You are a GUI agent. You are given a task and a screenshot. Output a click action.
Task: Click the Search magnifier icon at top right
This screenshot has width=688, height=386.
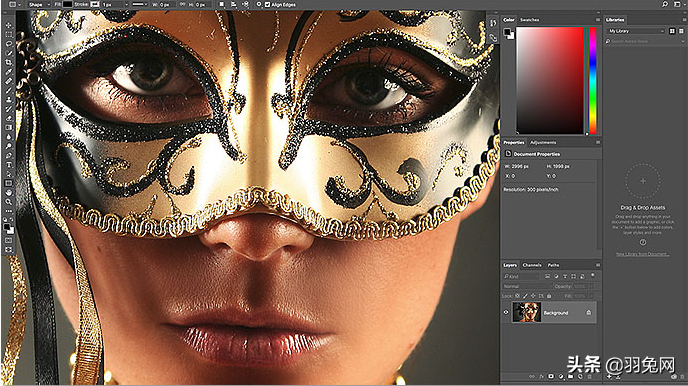point(665,4)
